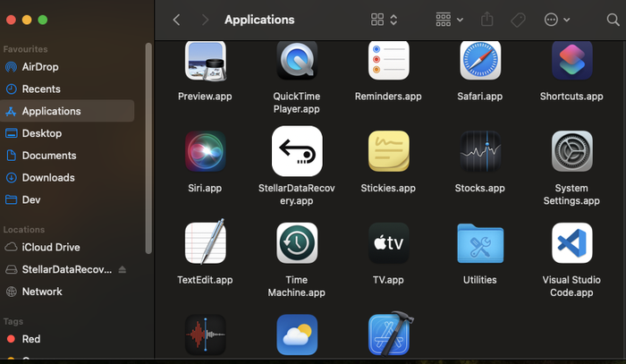Click the Tags section header
The height and width of the screenshot is (364, 626).
[x=13, y=321]
